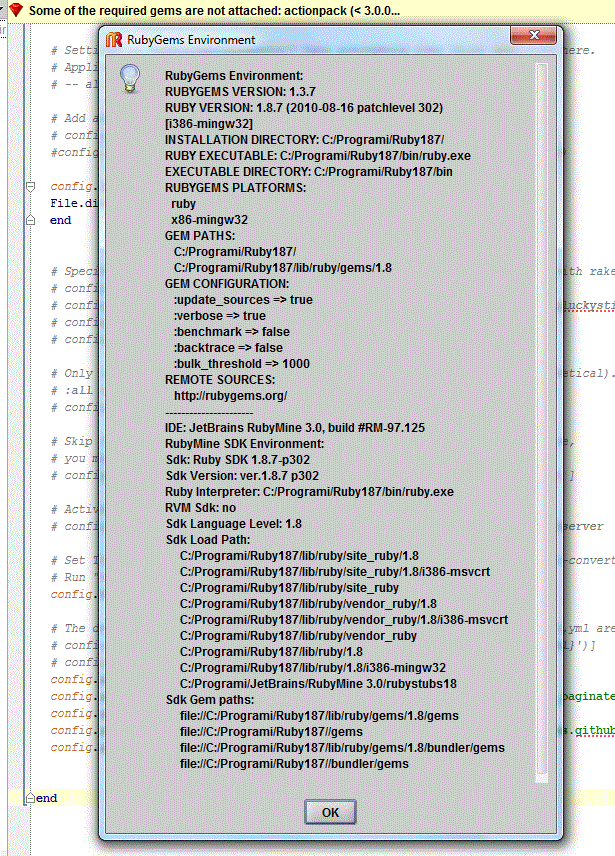
Task: Click the red gem warning icon
Action: tap(16, 10)
